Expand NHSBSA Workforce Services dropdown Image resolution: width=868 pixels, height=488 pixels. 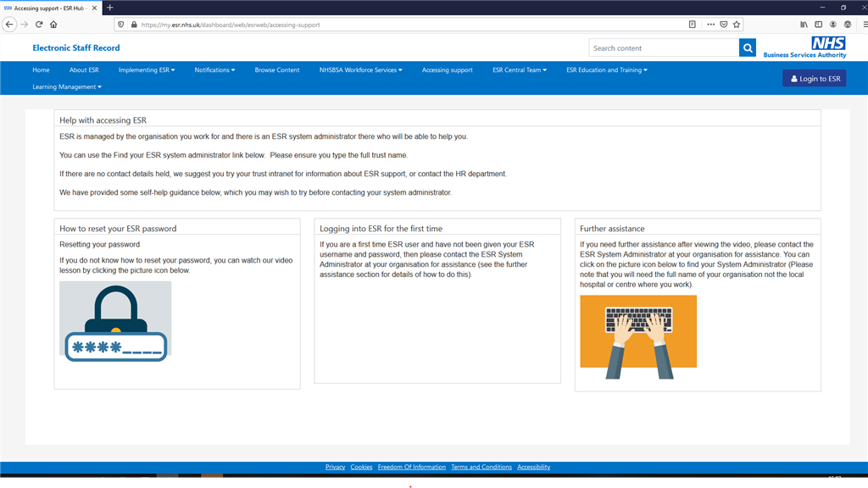[361, 70]
